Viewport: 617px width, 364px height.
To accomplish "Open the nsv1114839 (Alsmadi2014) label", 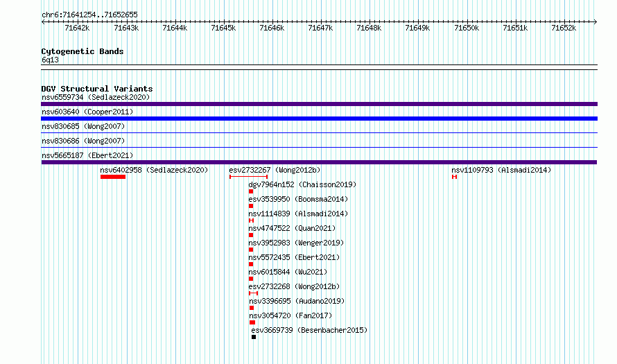I will (x=298, y=214).
